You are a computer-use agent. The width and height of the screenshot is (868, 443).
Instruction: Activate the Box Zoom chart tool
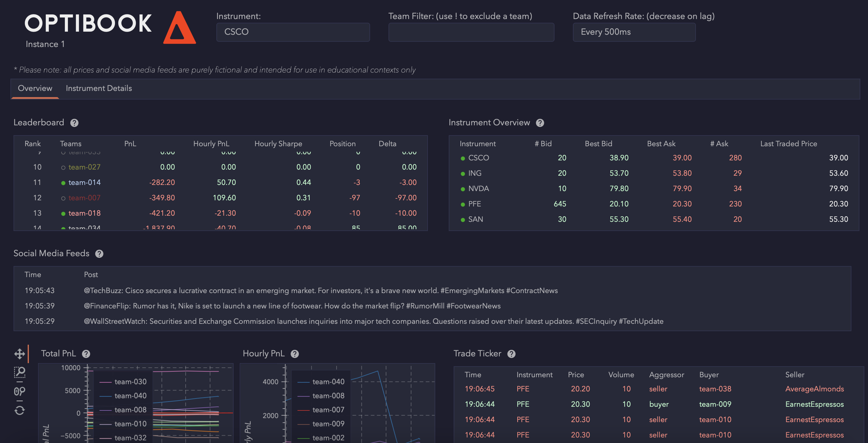click(x=20, y=372)
